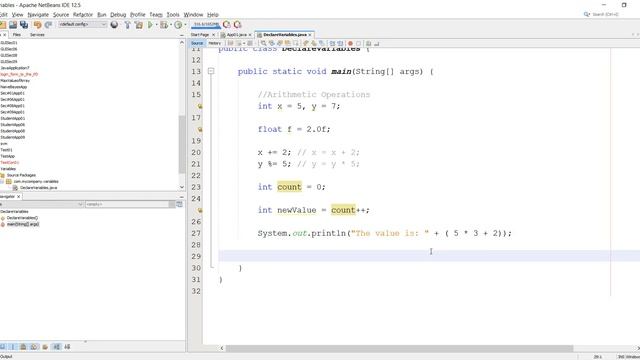Open the Team menu
This screenshot has height=360, width=640.
pos(156,15)
